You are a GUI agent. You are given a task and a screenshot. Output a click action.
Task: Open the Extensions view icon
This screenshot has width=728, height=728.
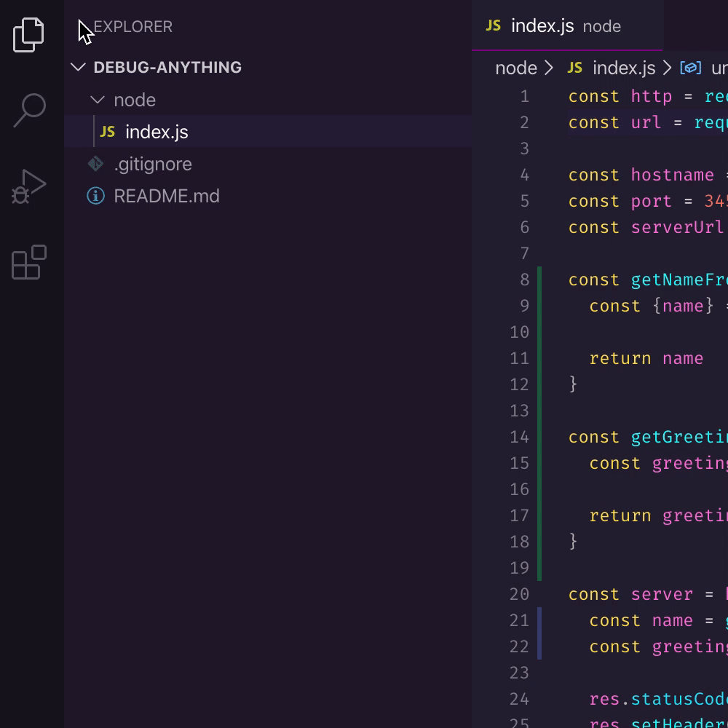tap(28, 262)
